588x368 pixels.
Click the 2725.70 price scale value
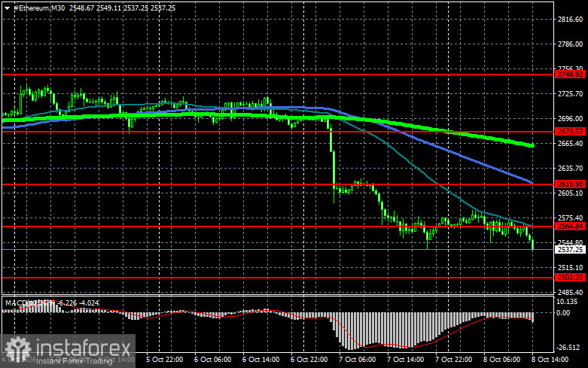570,93
